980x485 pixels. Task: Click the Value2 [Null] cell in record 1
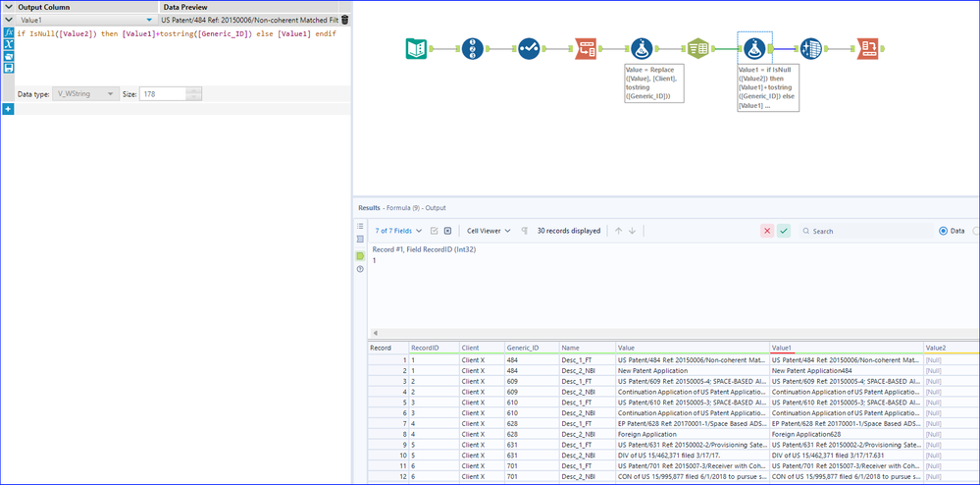951,360
